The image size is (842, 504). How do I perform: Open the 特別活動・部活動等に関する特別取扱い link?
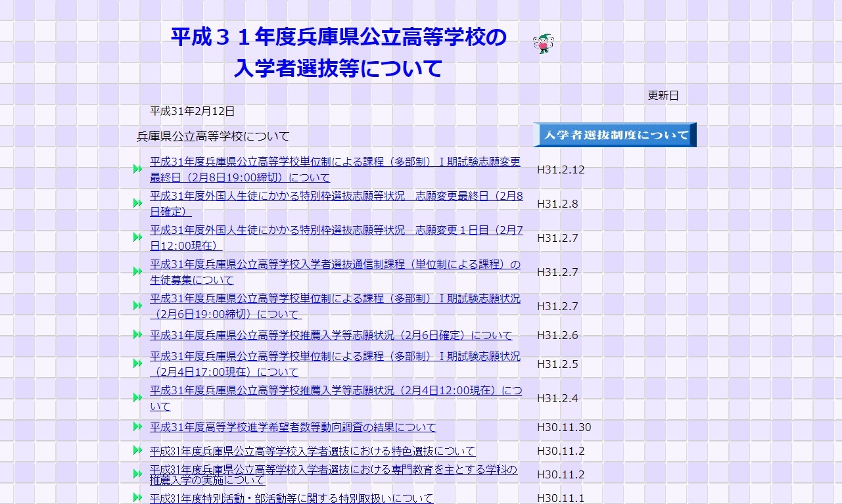[289, 497]
